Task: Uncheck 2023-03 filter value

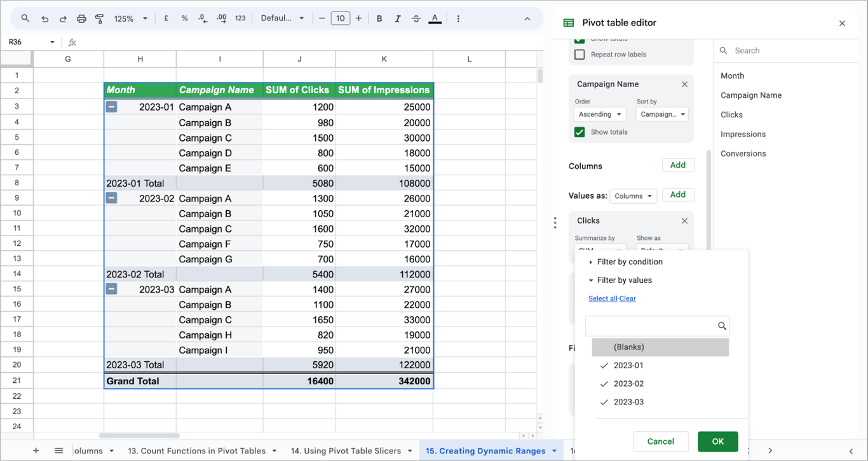Action: click(x=660, y=402)
